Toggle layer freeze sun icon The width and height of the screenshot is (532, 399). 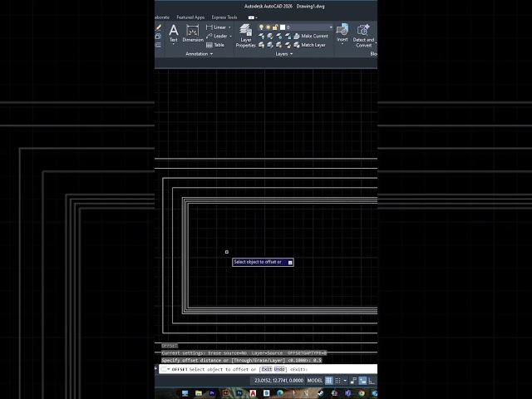(x=268, y=27)
